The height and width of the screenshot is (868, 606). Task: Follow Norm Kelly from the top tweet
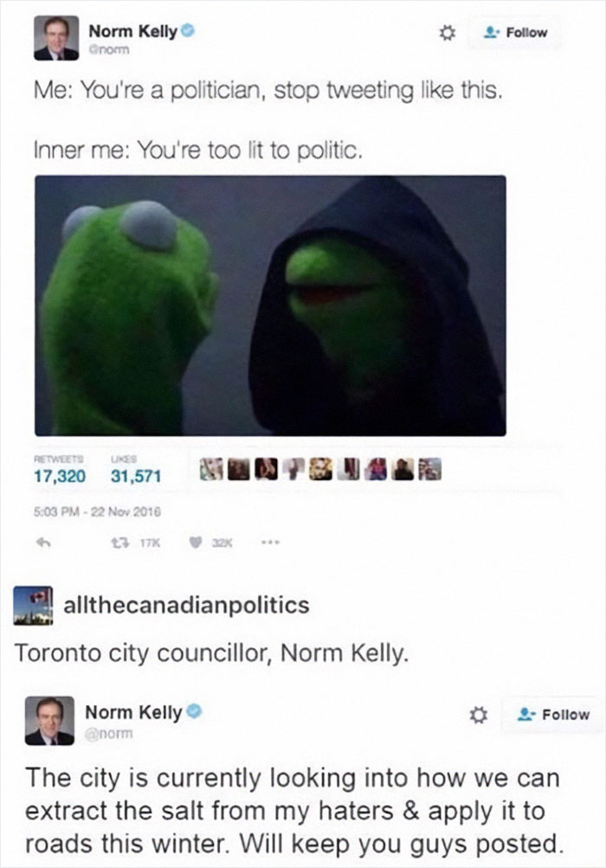click(515, 33)
